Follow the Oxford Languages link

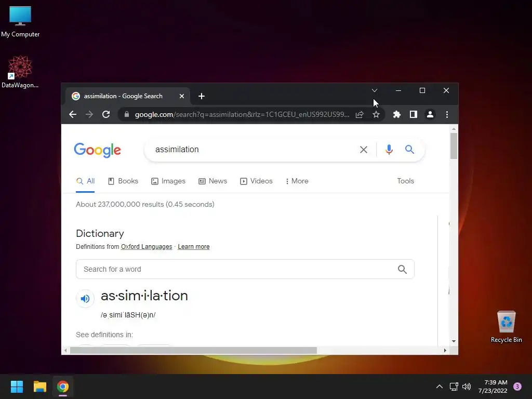click(x=147, y=247)
